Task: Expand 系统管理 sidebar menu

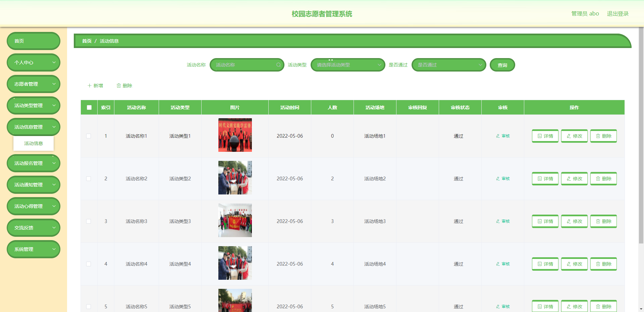Action: point(34,249)
